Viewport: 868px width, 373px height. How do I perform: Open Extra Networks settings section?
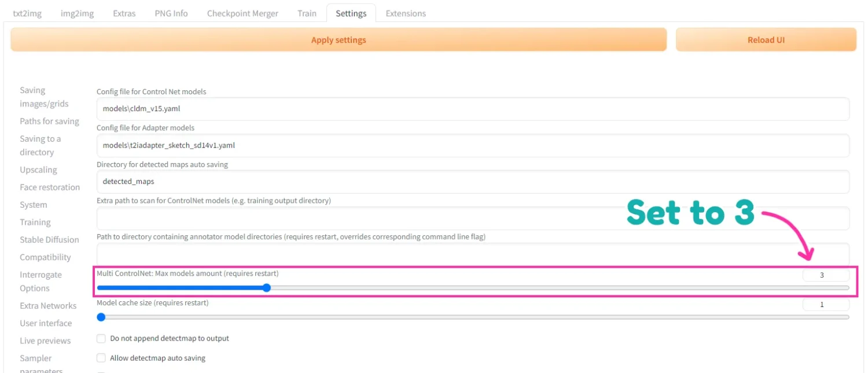coord(48,306)
